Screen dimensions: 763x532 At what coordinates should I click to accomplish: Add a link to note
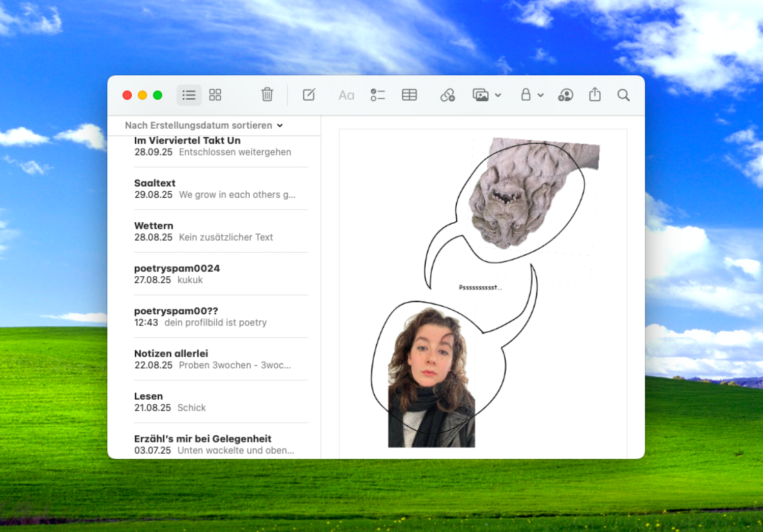(447, 95)
